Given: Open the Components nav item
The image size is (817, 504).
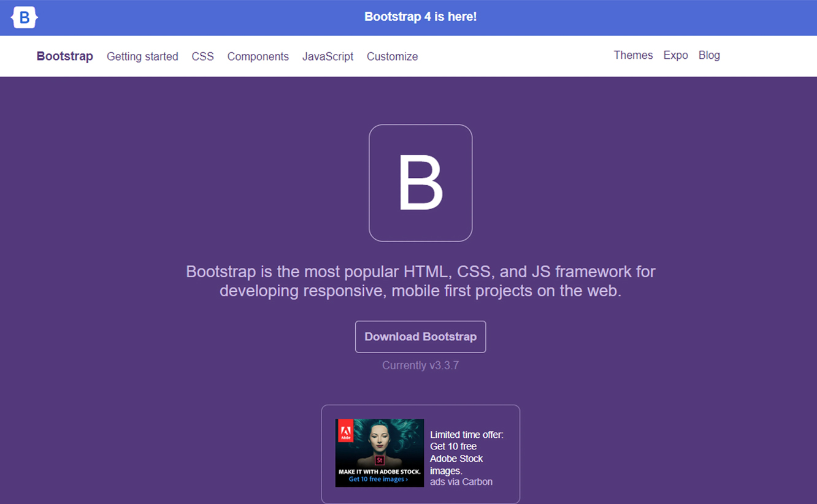Looking at the screenshot, I should click(x=258, y=56).
